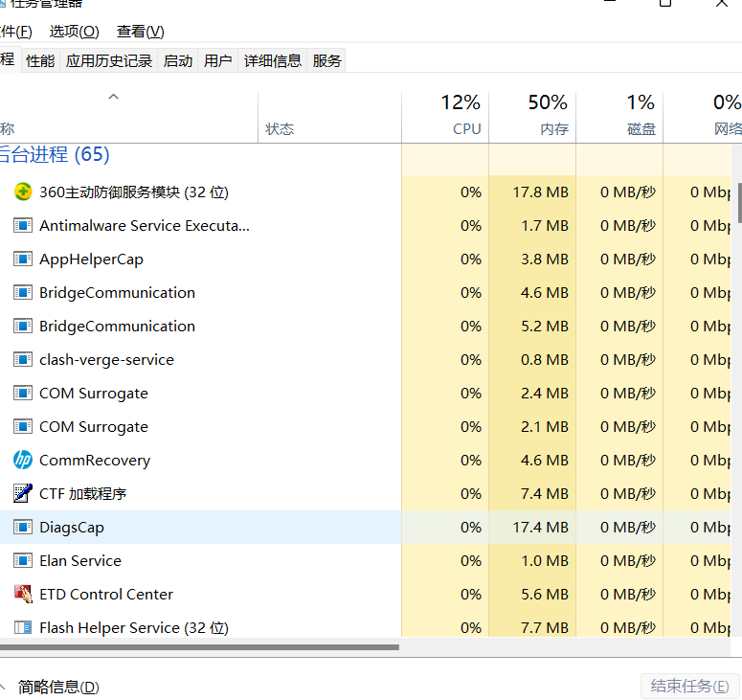Click the CTF 加载程序 pen icon
Image resolution: width=742 pixels, height=700 pixels.
pyautogui.click(x=23, y=494)
